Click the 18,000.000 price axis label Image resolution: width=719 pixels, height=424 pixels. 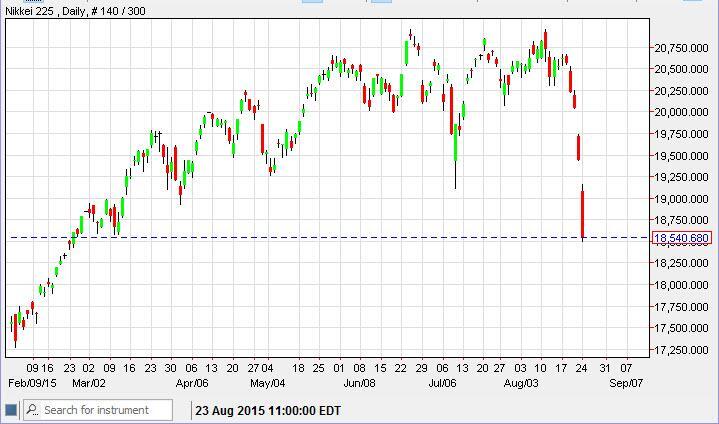tap(681, 285)
